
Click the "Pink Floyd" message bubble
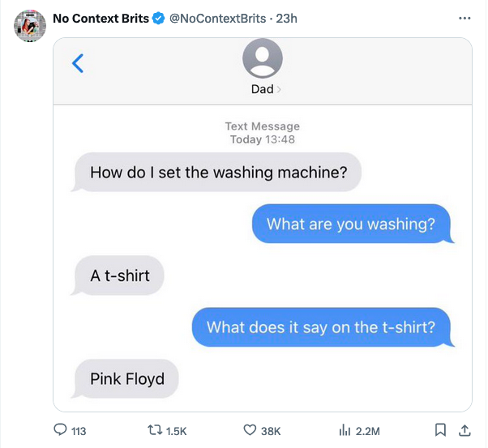coord(127,378)
